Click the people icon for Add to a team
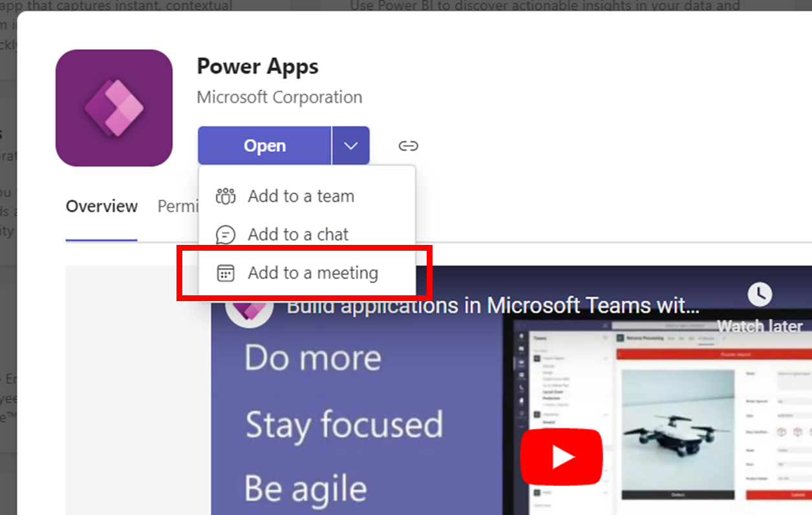The image size is (812, 515). pos(225,196)
